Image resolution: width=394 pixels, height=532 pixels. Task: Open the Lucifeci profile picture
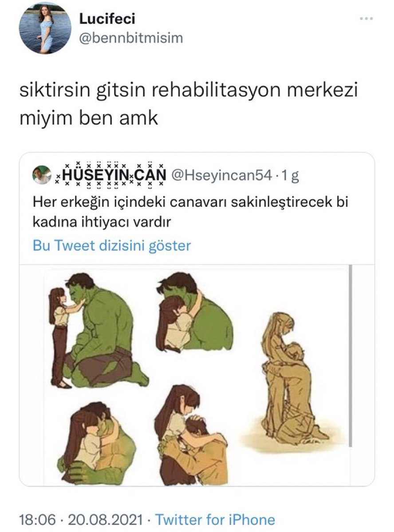click(45, 27)
